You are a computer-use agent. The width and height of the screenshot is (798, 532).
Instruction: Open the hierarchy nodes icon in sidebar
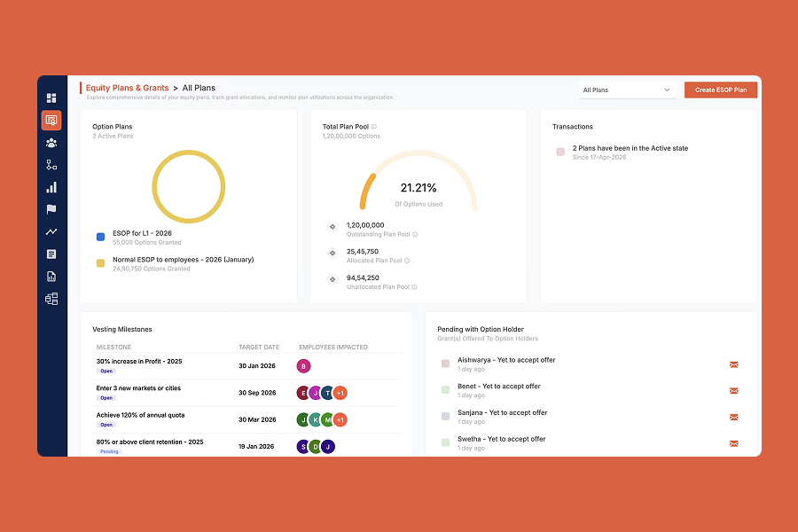pyautogui.click(x=51, y=165)
